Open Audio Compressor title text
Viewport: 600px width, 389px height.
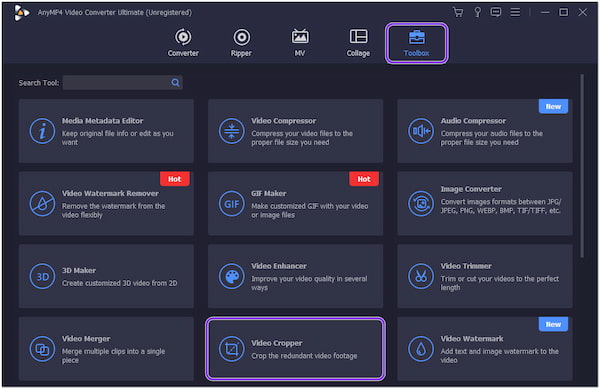point(473,121)
